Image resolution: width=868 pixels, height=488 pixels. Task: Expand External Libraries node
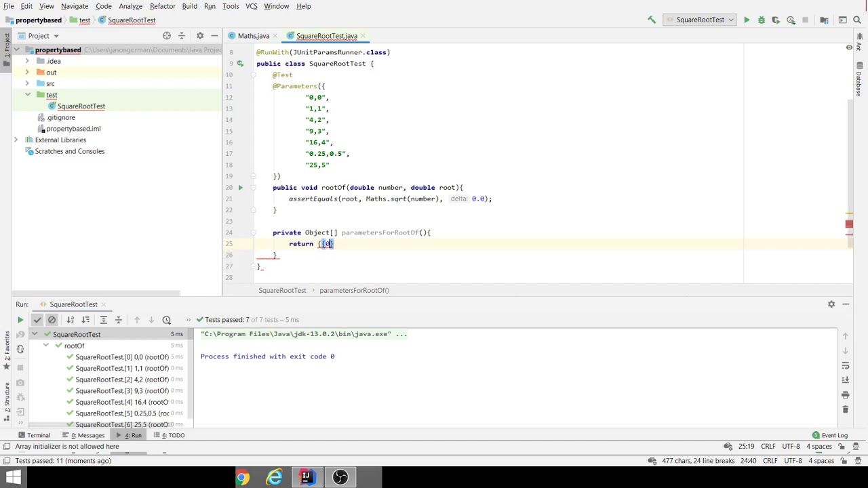pyautogui.click(x=16, y=140)
